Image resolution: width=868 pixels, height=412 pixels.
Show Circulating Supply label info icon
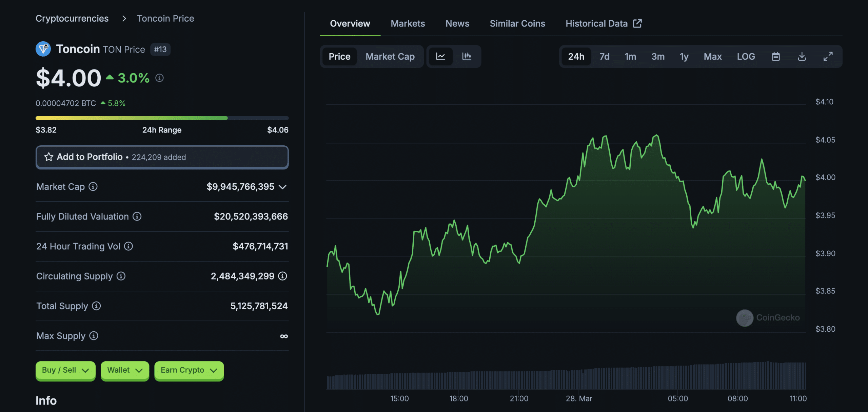point(121,276)
